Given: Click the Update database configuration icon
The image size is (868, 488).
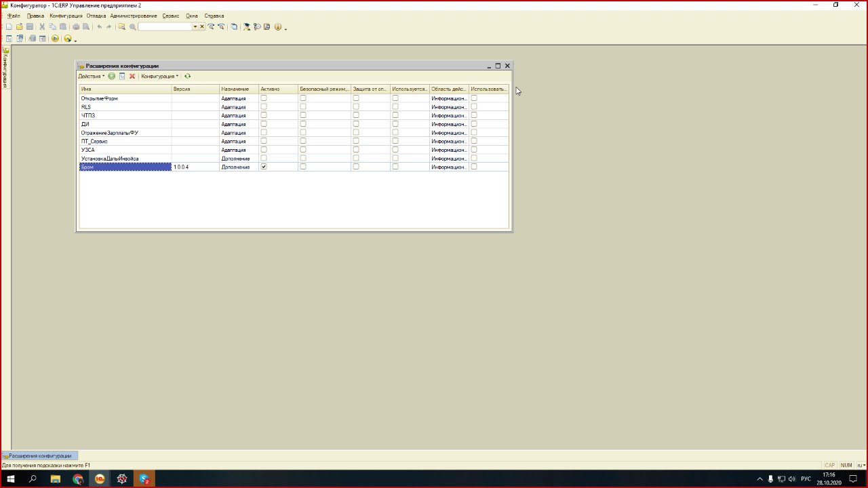Looking at the screenshot, I should click(x=32, y=39).
